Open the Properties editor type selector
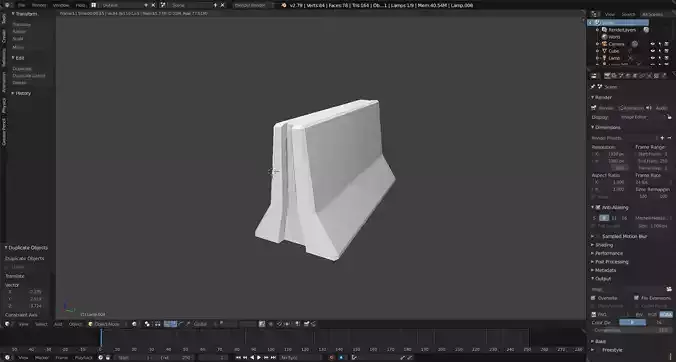 594,76
